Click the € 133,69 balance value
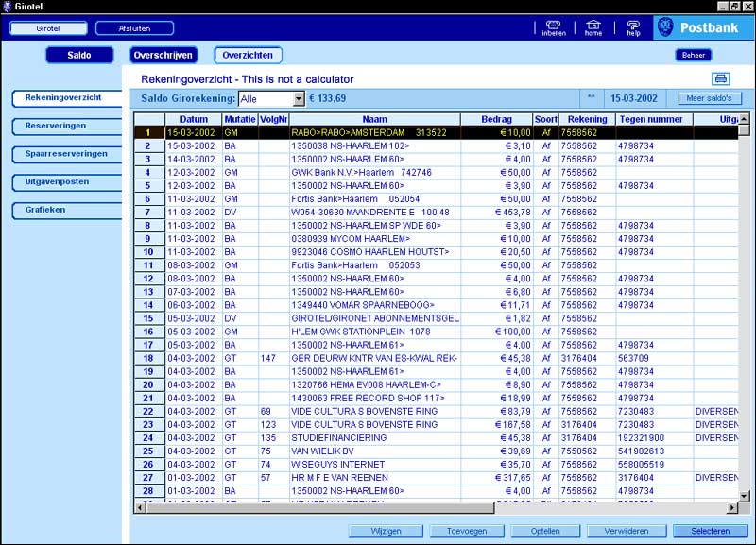This screenshot has width=756, height=545. pyautogui.click(x=327, y=98)
